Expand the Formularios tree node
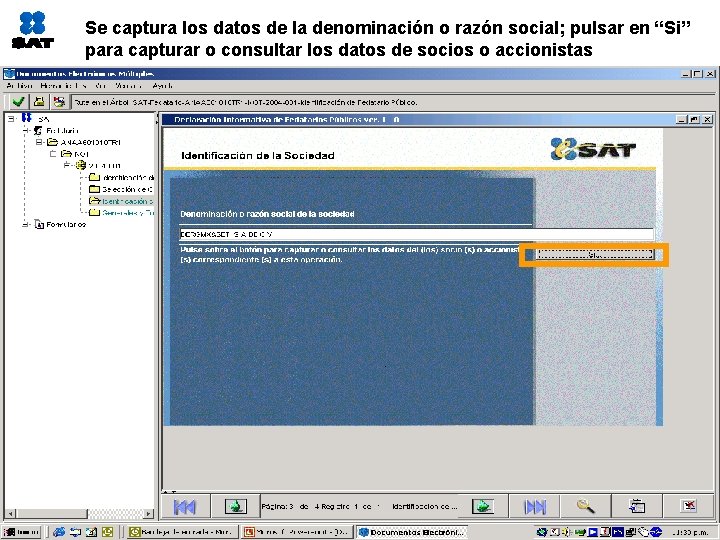 tap(27, 225)
